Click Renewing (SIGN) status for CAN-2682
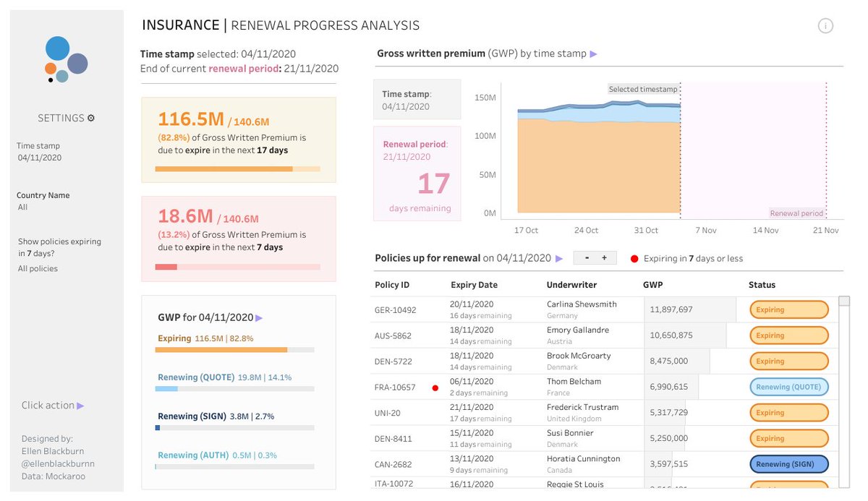This screenshot has height=501, width=868. (x=789, y=465)
